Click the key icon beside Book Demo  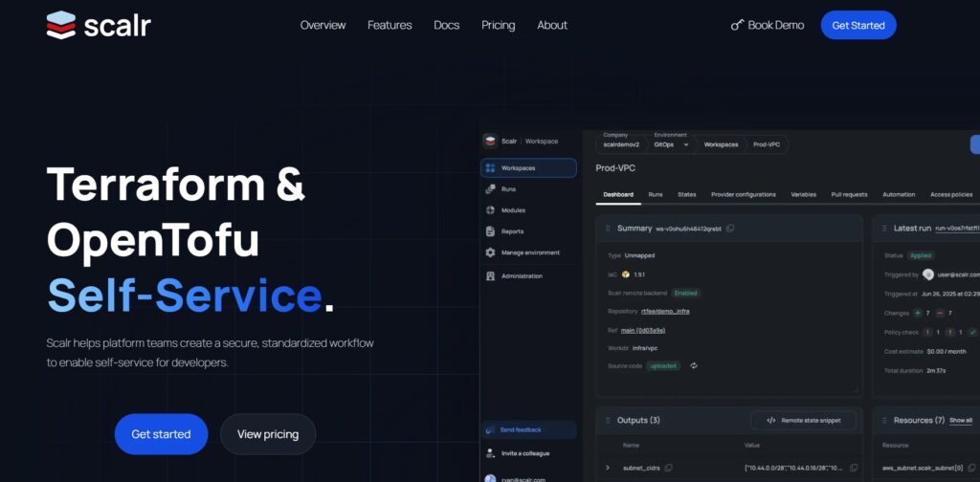click(x=738, y=25)
